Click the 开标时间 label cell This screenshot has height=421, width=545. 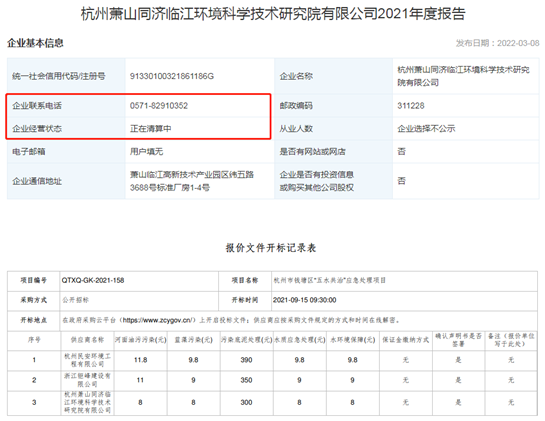245,300
